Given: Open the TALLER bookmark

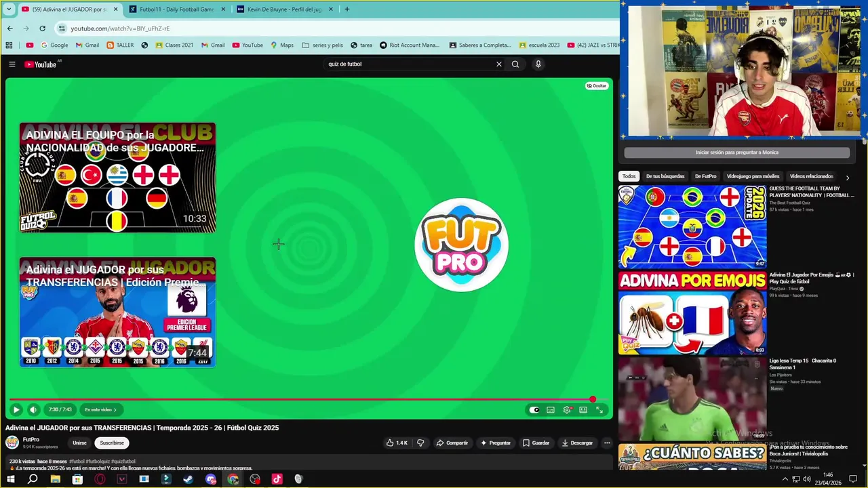Looking at the screenshot, I should (x=120, y=45).
